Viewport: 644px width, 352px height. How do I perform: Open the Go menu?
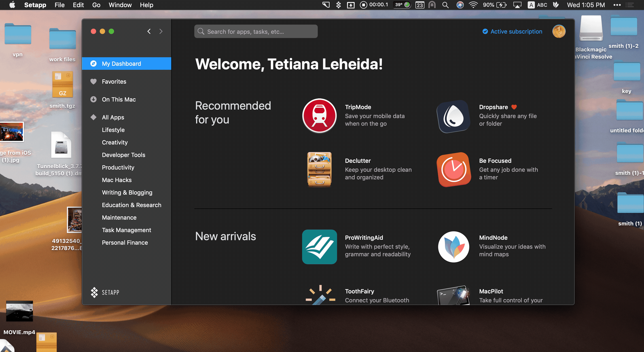point(96,5)
